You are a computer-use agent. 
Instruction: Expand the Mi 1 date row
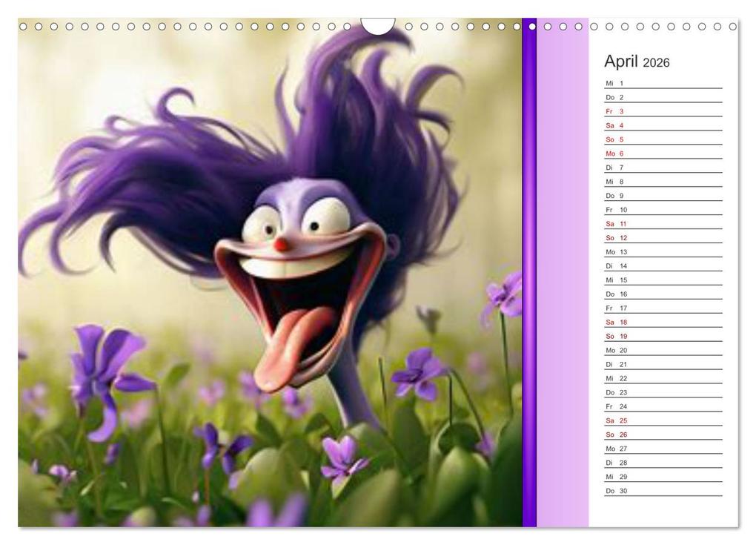pyautogui.click(x=613, y=85)
